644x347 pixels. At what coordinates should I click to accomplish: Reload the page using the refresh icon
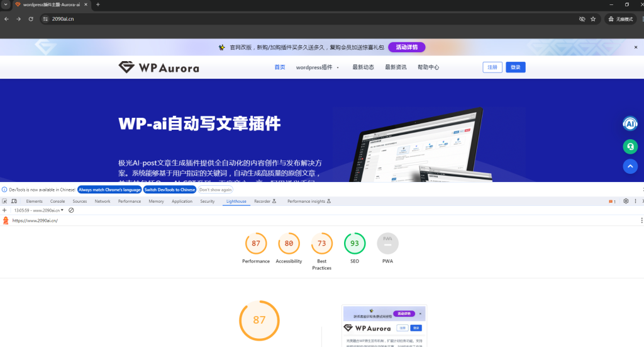tap(30, 19)
